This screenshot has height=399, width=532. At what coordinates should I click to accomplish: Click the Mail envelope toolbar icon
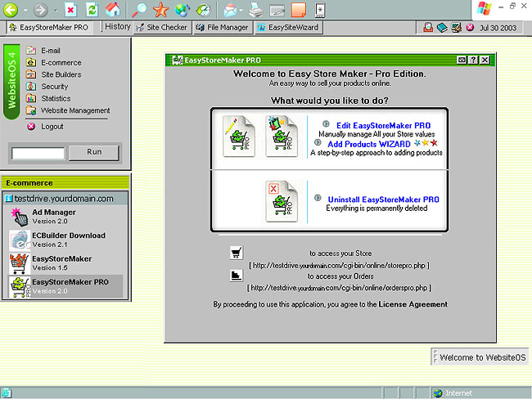[x=230, y=10]
